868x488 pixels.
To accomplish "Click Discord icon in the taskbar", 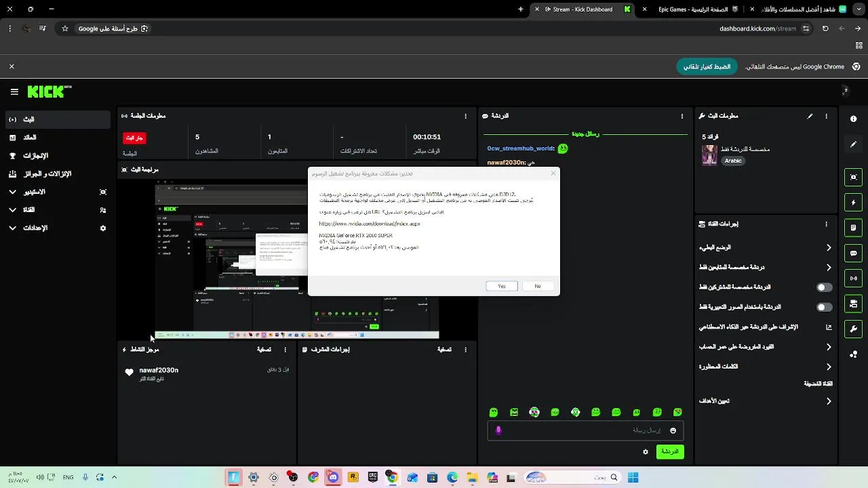I will (333, 477).
